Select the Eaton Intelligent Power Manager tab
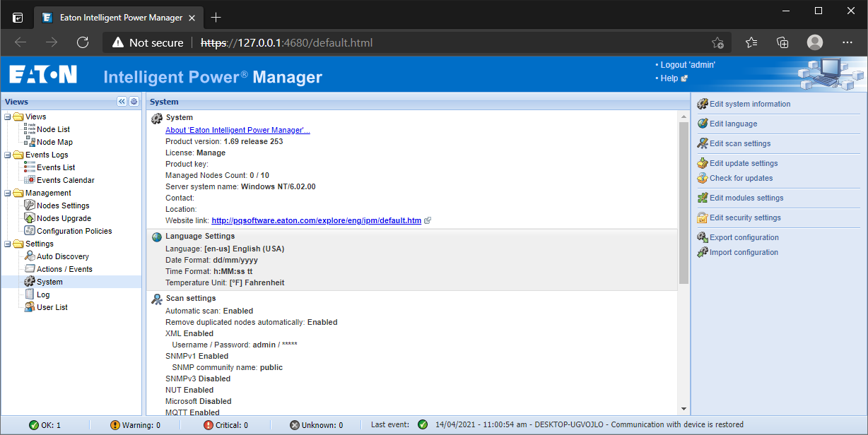Image resolution: width=868 pixels, height=435 pixels. click(x=117, y=17)
